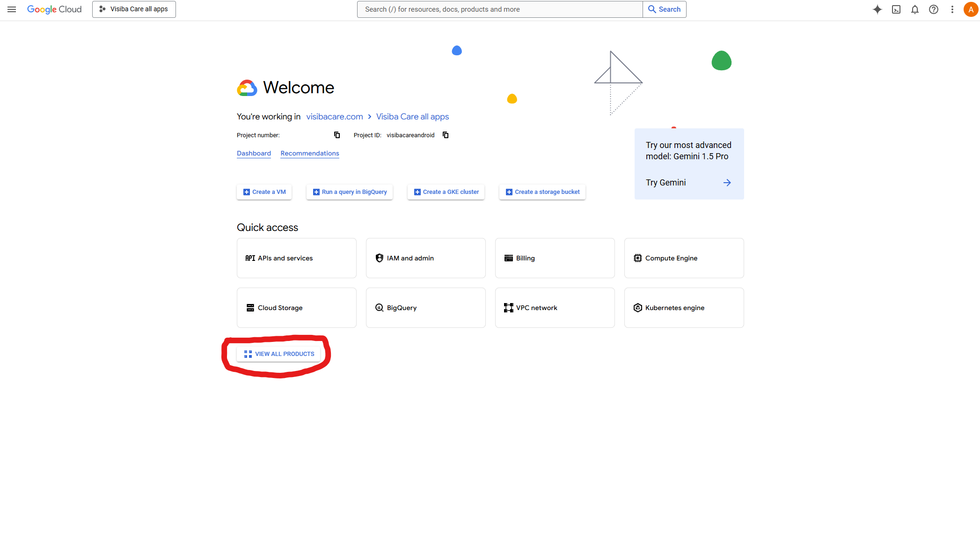Screen dimensions: 980x548
Task: Click Create a GKE cluster
Action: [446, 192]
